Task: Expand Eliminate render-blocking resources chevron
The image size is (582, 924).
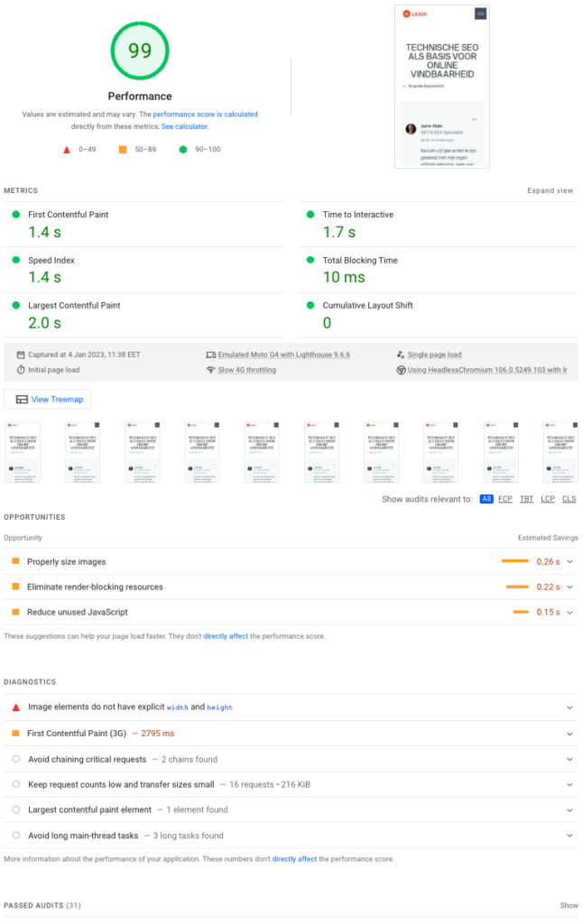Action: coord(569,587)
